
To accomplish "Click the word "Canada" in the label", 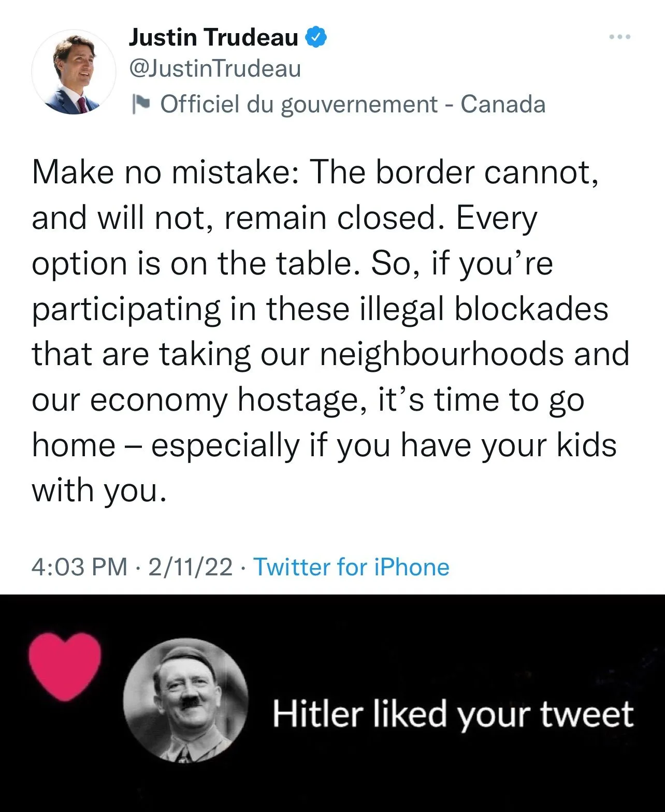I will [503, 104].
